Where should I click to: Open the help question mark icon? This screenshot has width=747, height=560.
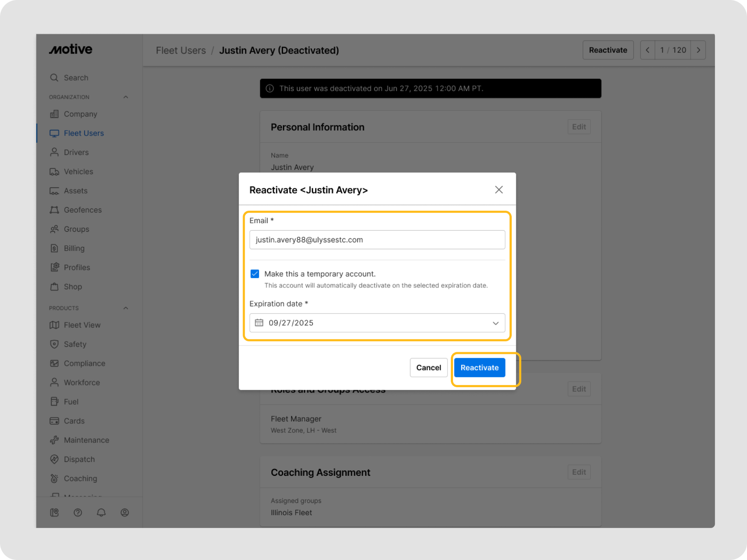click(x=78, y=512)
